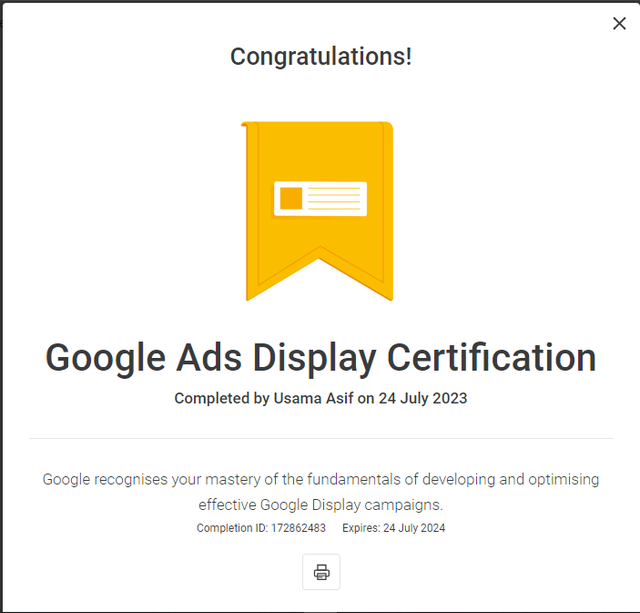This screenshot has width=640, height=613.
Task: Select the "Google recognises your mastery" line
Action: (x=321, y=480)
